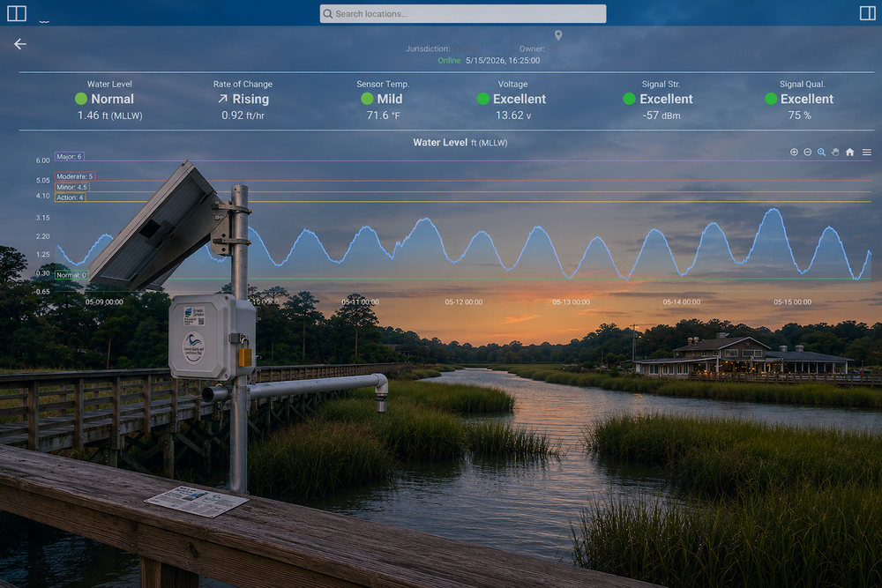Click the map location pin icon

(x=558, y=35)
